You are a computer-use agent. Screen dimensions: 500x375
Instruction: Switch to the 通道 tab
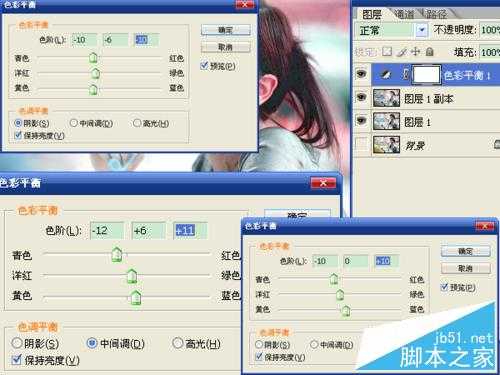coord(404,14)
